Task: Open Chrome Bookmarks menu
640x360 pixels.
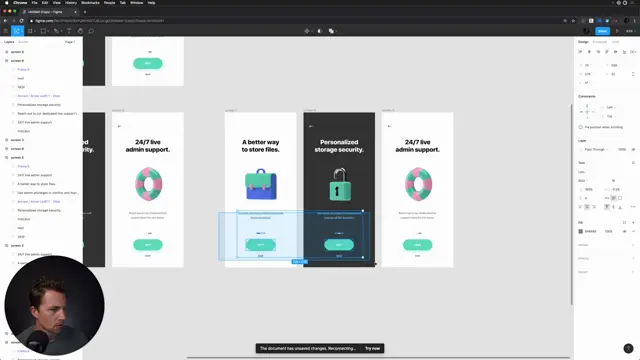Action: (x=90, y=3)
